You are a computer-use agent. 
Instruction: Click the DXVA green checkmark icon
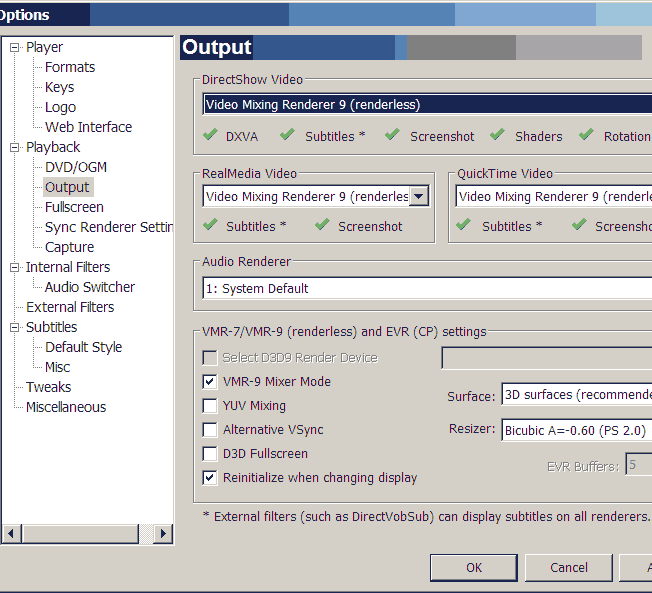[210, 135]
